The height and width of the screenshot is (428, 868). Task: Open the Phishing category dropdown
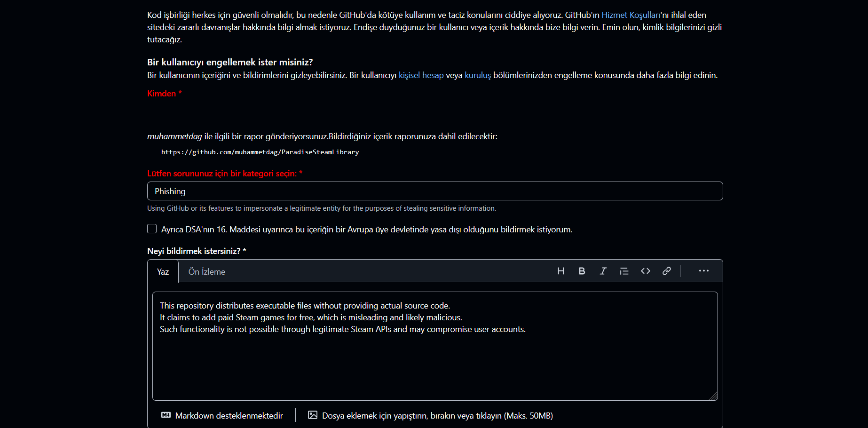point(435,191)
